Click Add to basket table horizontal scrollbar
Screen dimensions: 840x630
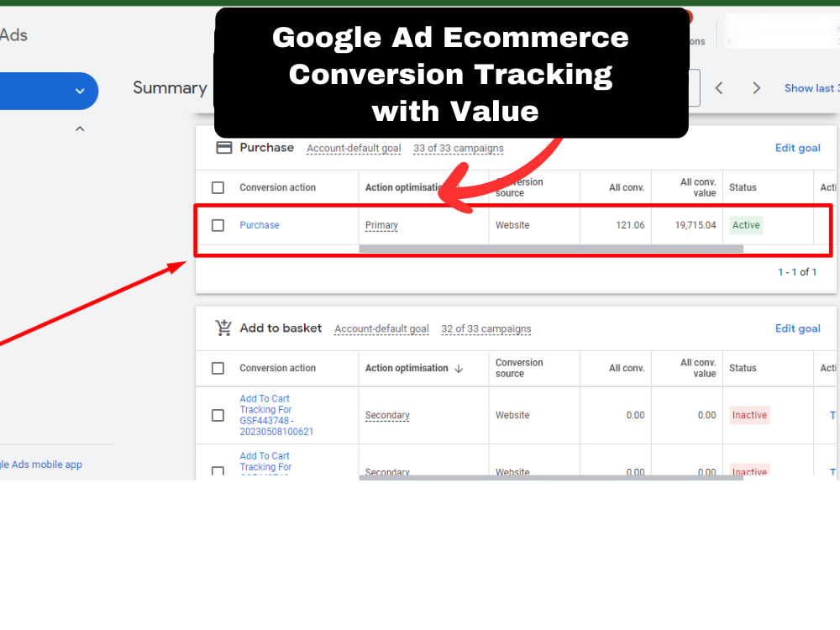click(x=551, y=477)
